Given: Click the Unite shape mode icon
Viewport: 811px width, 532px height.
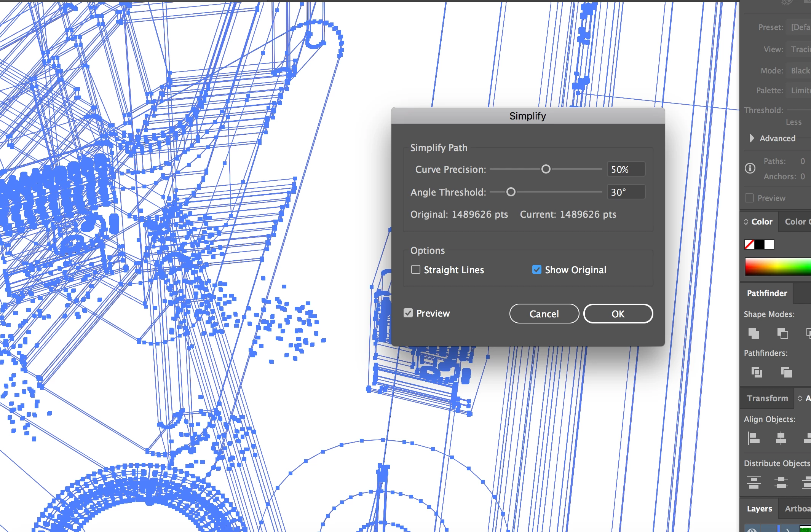Looking at the screenshot, I should 754,333.
